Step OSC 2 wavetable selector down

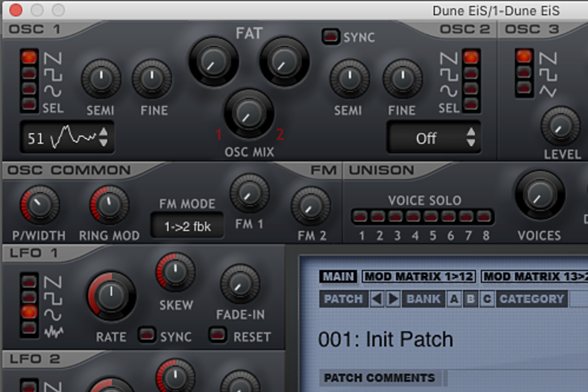coord(471,143)
